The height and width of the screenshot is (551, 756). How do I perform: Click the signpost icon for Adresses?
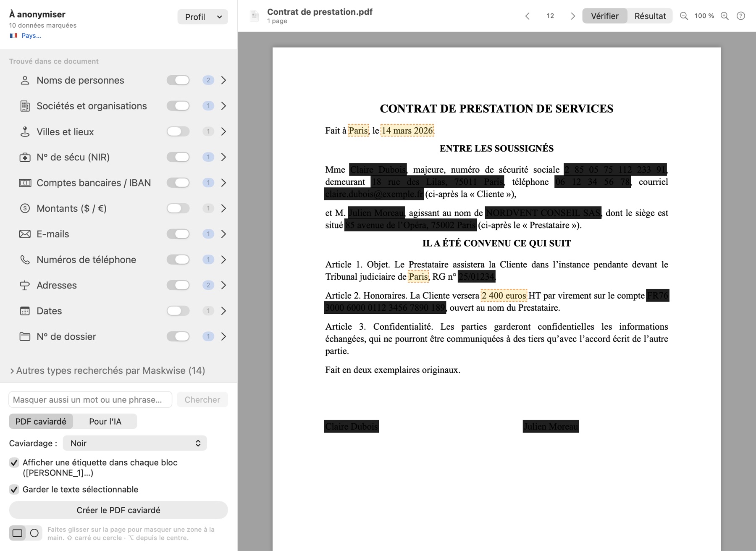point(25,285)
